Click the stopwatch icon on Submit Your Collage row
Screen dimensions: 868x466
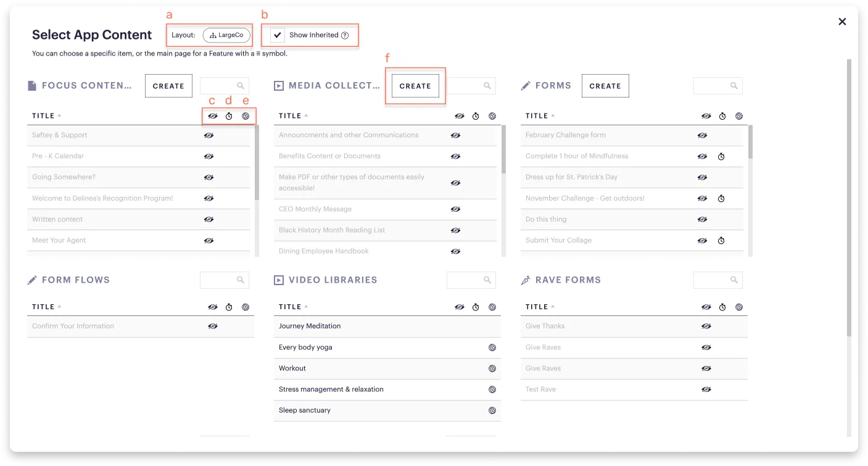click(721, 241)
